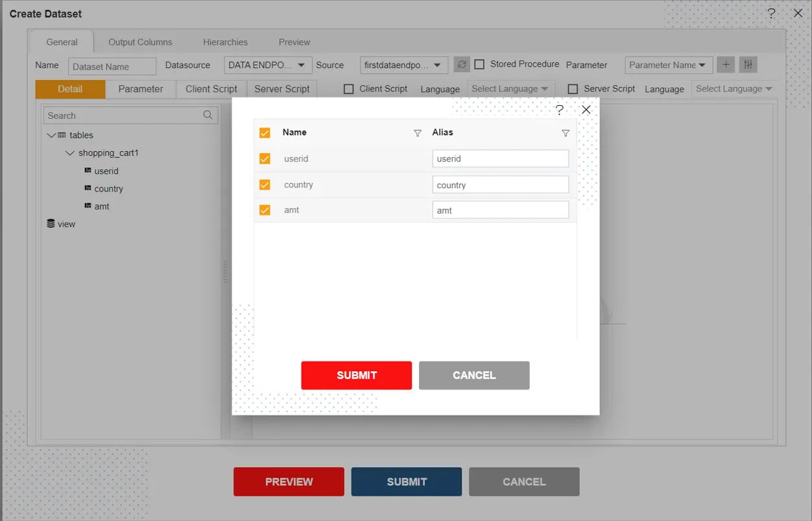This screenshot has height=521, width=812.
Task: Click the amt column icon in tree
Action: click(x=88, y=205)
